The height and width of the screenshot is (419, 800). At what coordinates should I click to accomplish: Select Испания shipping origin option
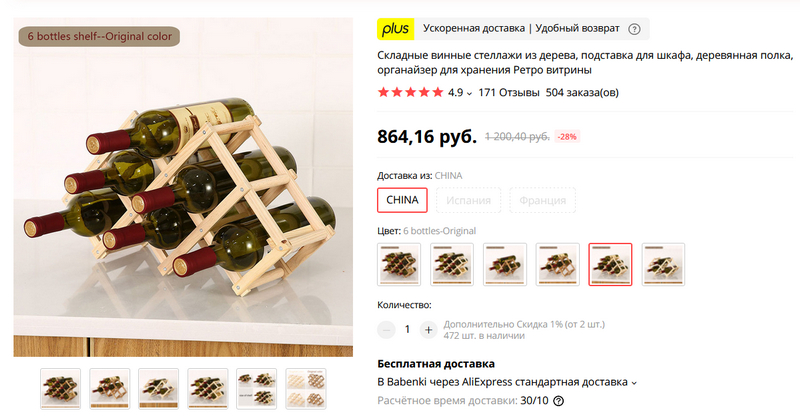[468, 200]
